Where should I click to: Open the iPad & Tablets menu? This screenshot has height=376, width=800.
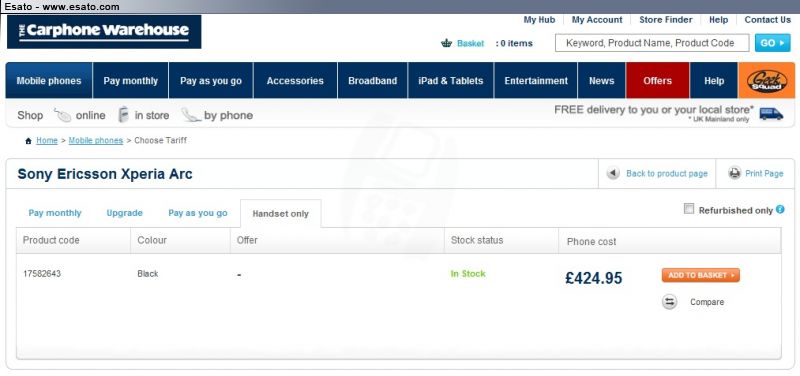pos(451,81)
